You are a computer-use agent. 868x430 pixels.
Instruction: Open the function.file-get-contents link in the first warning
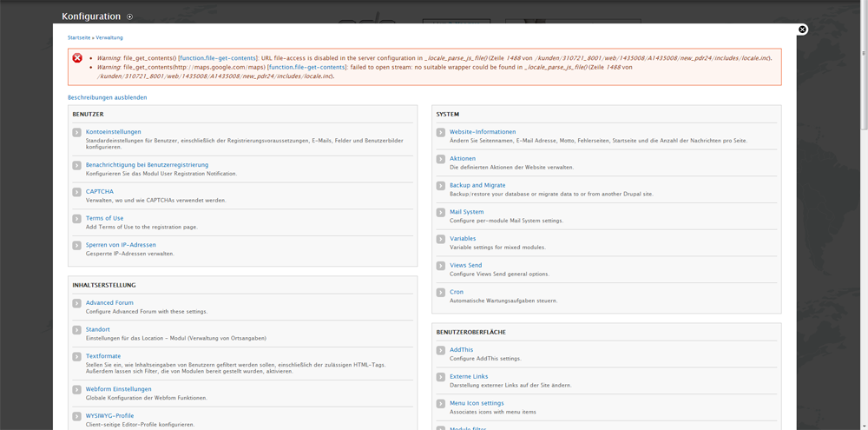[219, 57]
